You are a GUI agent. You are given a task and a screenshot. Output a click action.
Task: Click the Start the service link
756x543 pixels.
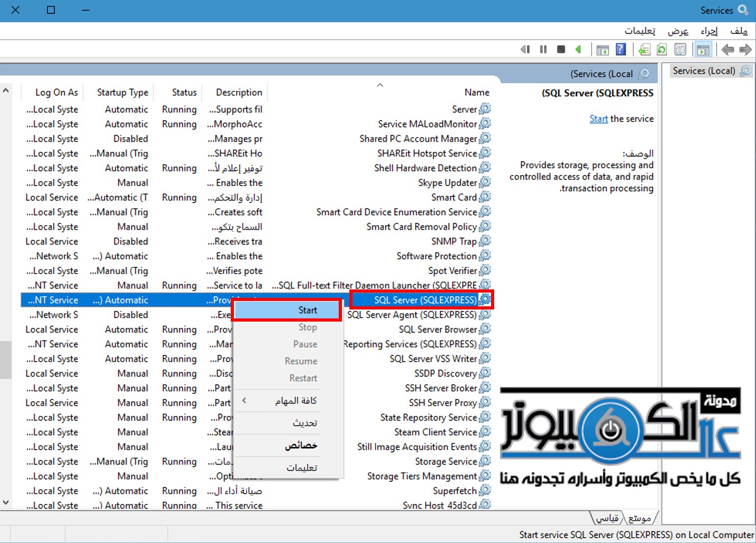tap(598, 119)
